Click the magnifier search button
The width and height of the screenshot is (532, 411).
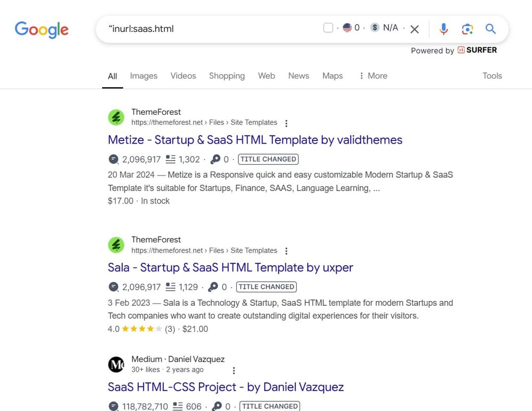point(491,29)
